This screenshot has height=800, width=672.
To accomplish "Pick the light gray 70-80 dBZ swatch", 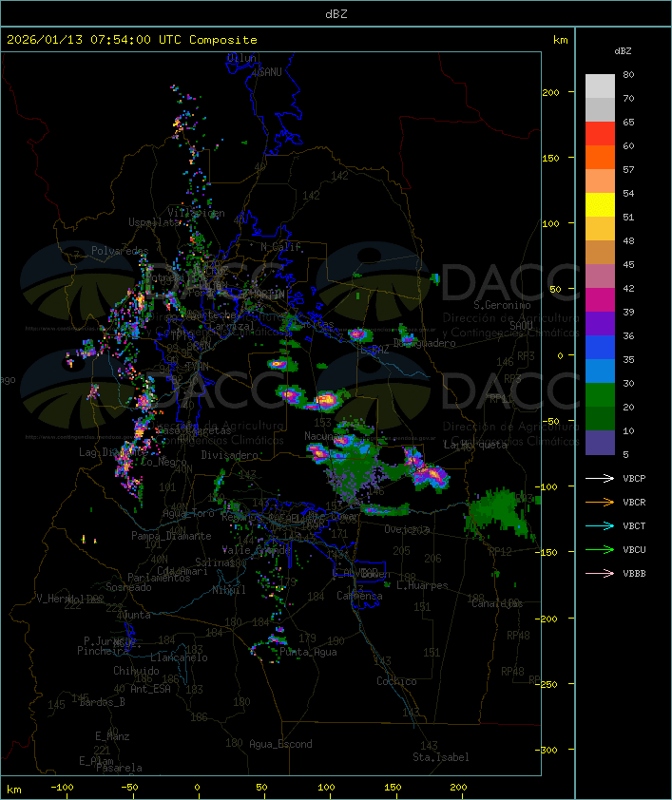I will pos(600,86).
